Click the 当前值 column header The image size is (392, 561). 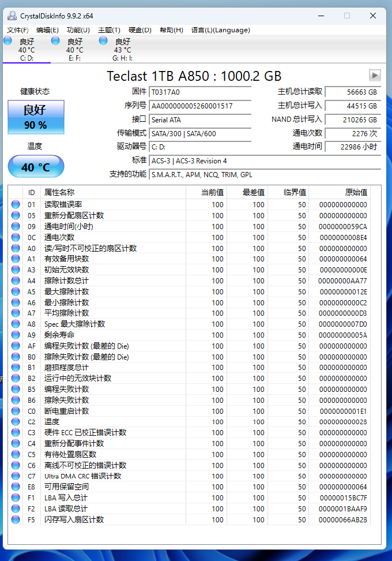pos(206,193)
